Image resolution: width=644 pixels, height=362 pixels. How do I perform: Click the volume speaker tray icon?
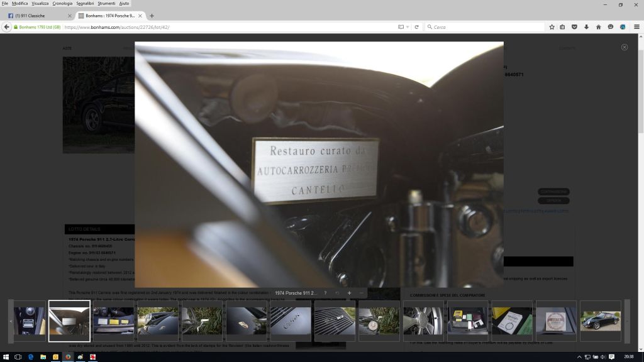point(603,357)
